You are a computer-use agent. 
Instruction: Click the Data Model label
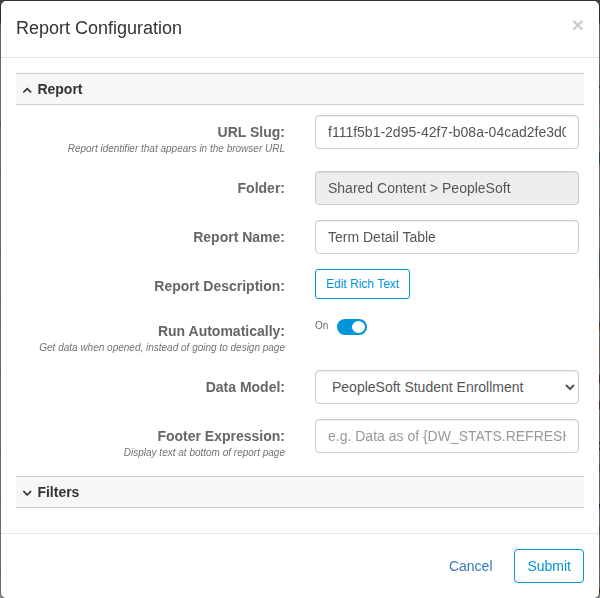(x=245, y=387)
